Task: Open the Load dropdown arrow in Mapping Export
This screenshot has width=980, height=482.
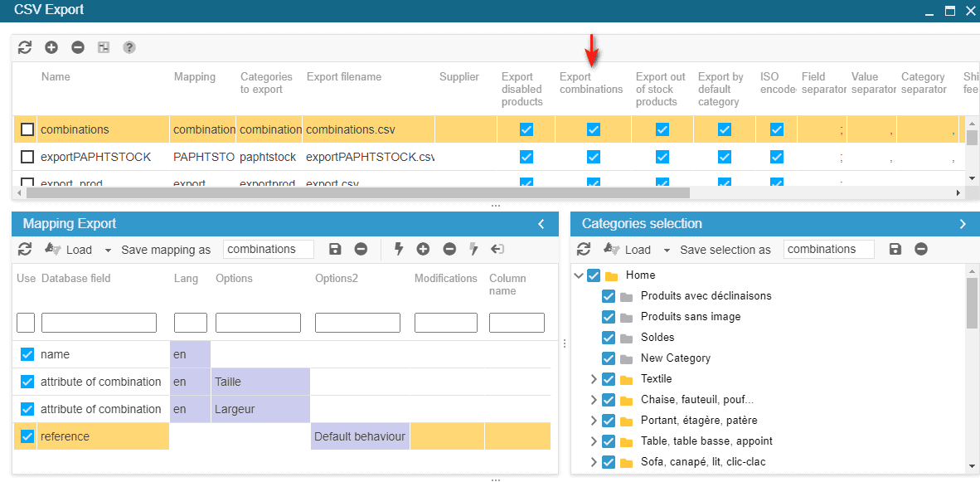Action: (108, 250)
